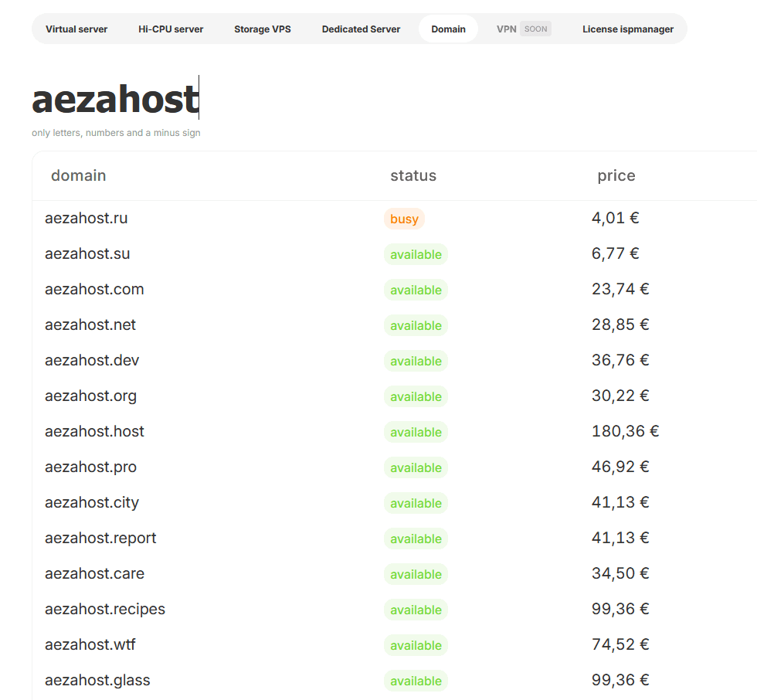Image resolution: width=757 pixels, height=700 pixels.
Task: Click available badge for aezahost.wtf
Action: 416,646
